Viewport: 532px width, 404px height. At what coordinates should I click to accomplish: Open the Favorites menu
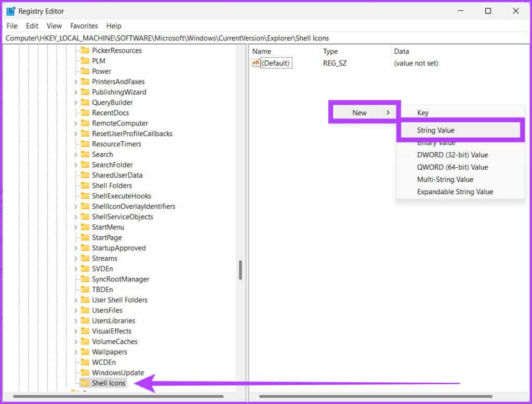click(x=84, y=26)
